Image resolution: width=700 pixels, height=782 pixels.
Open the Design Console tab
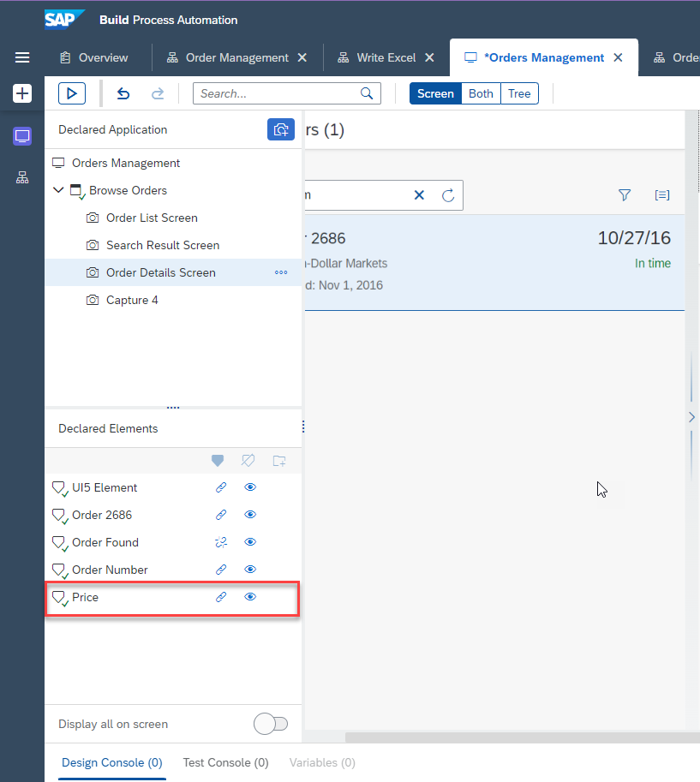tap(111, 762)
